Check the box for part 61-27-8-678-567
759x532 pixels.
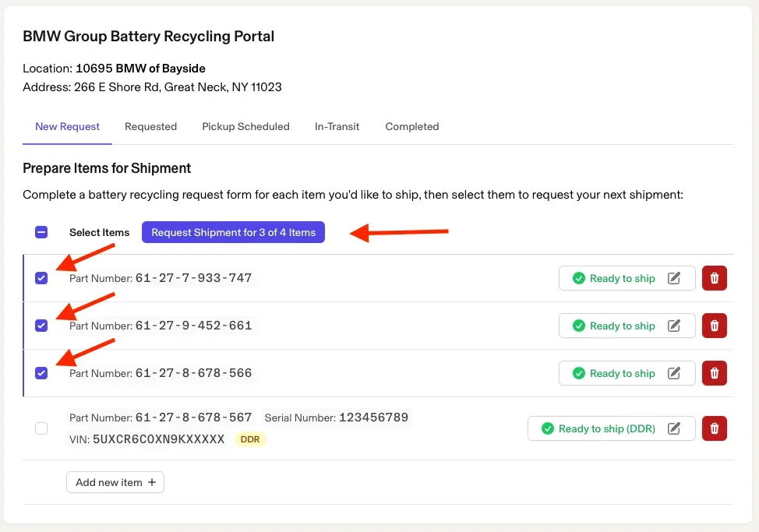(41, 428)
